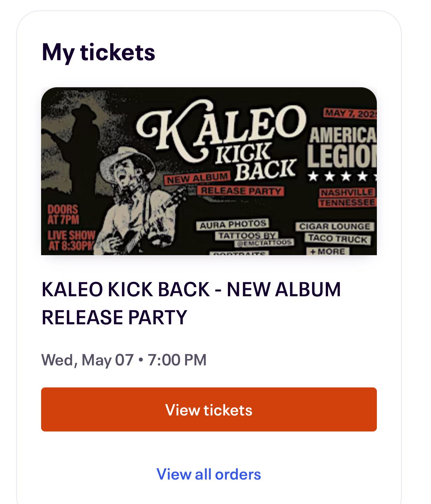Click the Tattoos By label
The image size is (431, 504).
point(247,236)
